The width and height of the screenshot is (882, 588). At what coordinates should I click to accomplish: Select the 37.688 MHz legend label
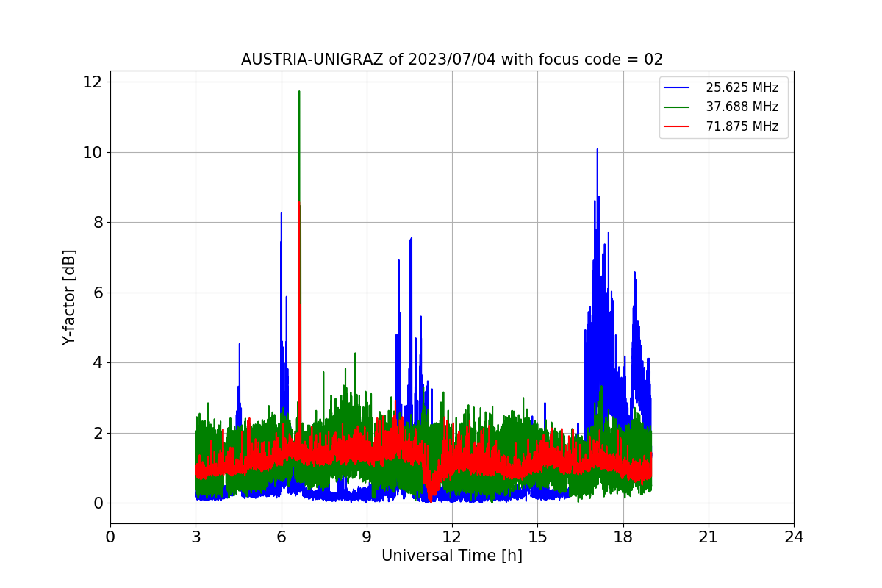tap(742, 107)
